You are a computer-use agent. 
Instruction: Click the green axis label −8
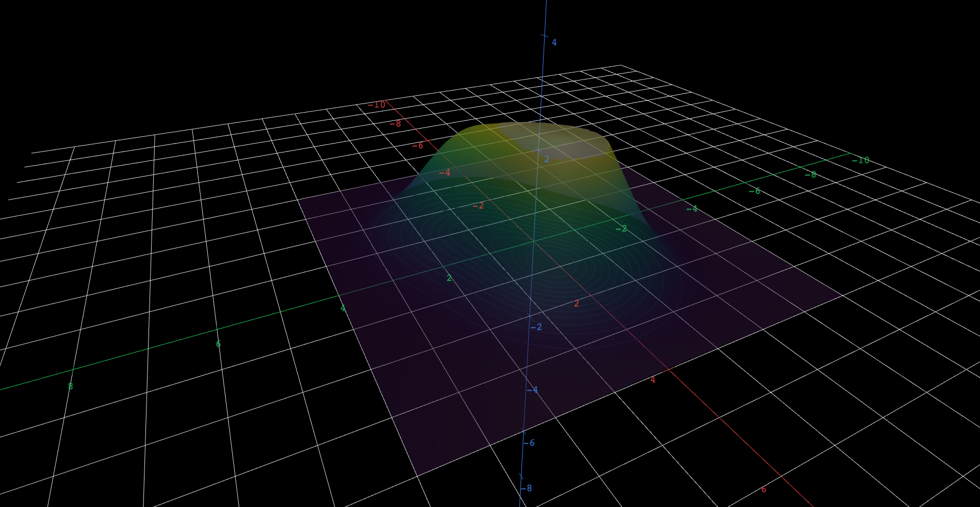tap(811, 174)
